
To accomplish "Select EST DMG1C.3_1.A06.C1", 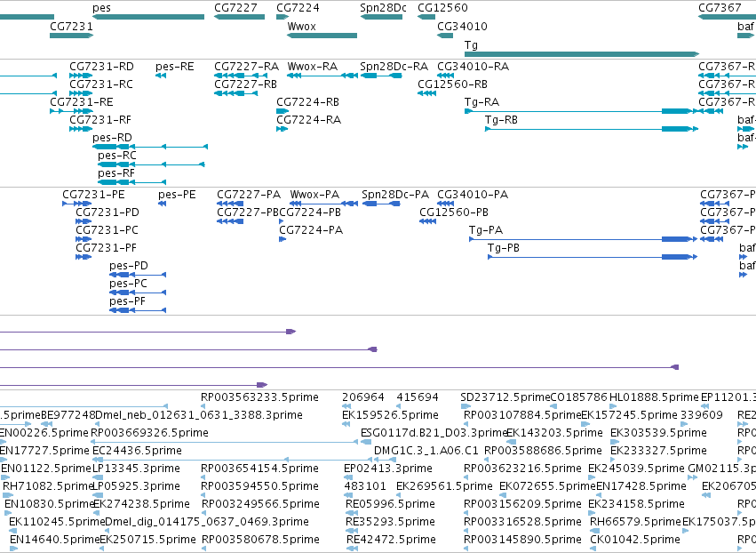I will (426, 451).
